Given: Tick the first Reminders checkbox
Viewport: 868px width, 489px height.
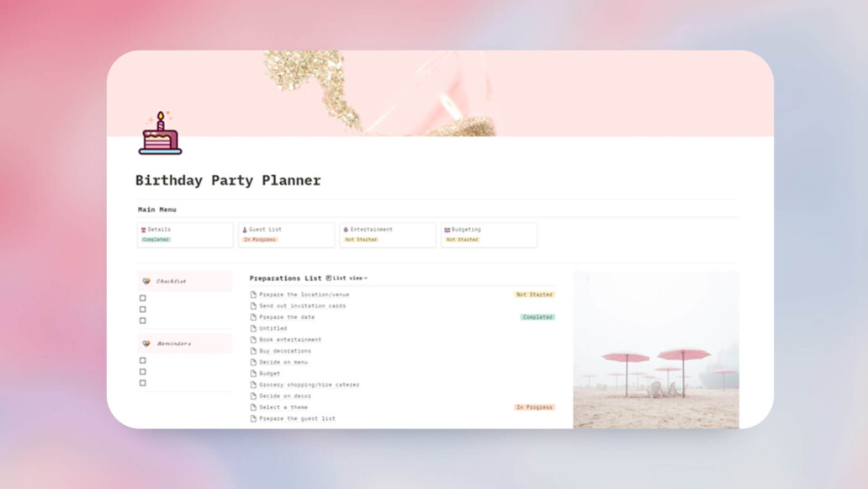Looking at the screenshot, I should click(x=143, y=360).
